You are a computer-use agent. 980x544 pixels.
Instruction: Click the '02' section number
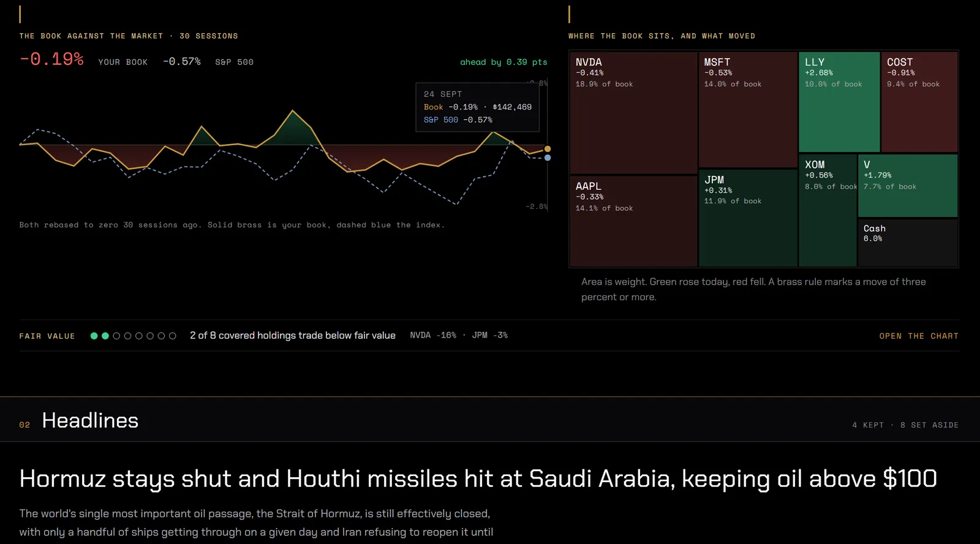(x=24, y=425)
